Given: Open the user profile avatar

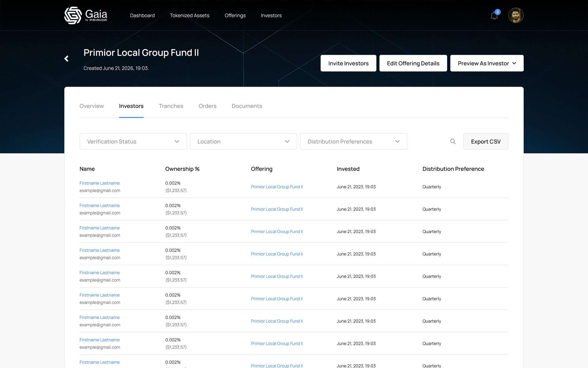Looking at the screenshot, I should (516, 15).
